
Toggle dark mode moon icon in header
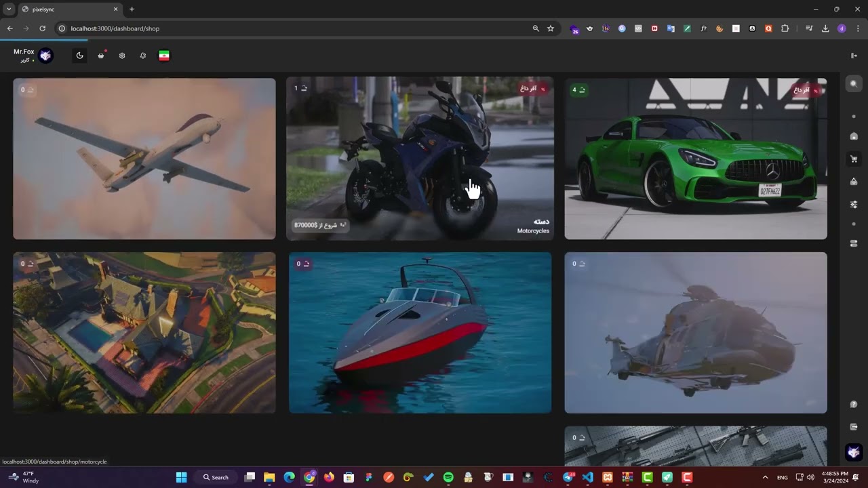tap(80, 56)
